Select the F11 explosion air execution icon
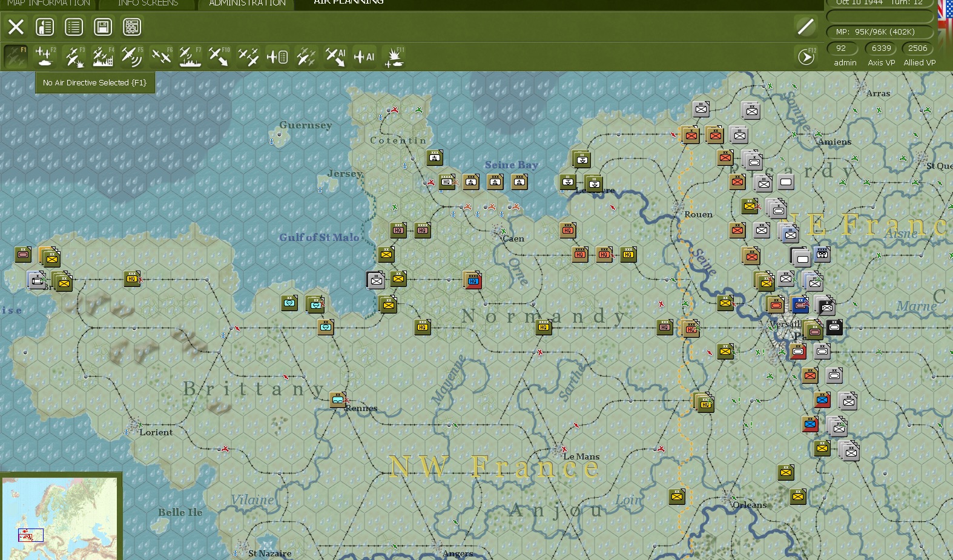The height and width of the screenshot is (560, 953). click(x=394, y=56)
